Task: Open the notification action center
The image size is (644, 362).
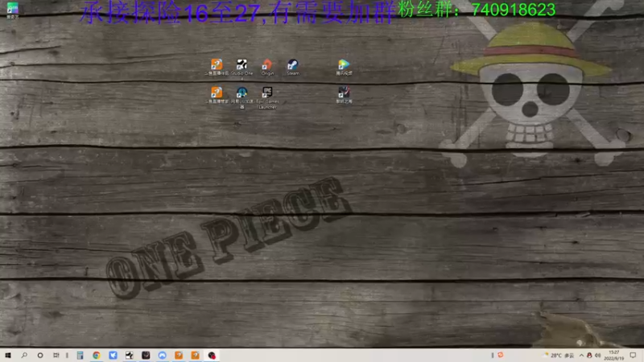Action: click(633, 356)
